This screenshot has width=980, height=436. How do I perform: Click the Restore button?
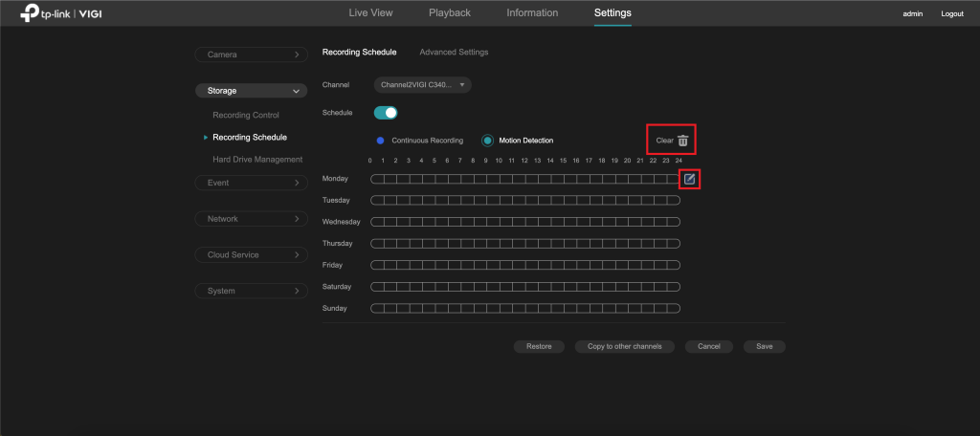pos(539,346)
